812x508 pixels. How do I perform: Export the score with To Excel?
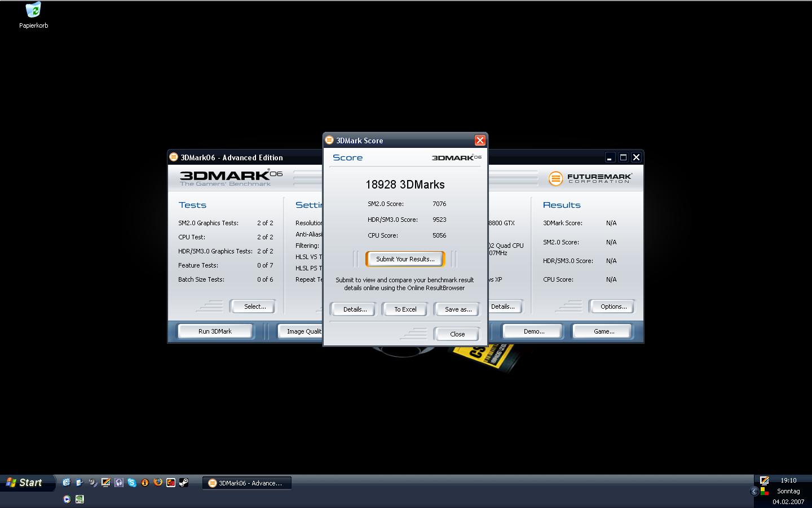click(405, 309)
